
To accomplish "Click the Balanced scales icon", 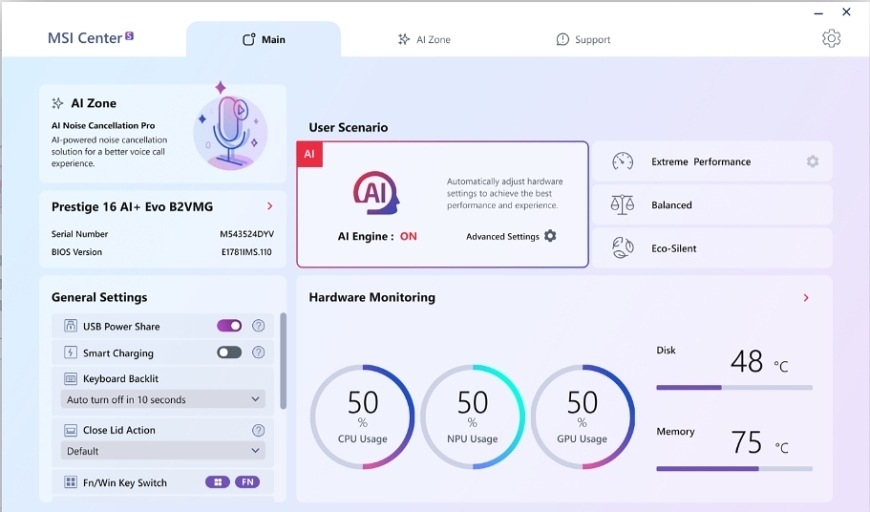I will pyautogui.click(x=622, y=205).
